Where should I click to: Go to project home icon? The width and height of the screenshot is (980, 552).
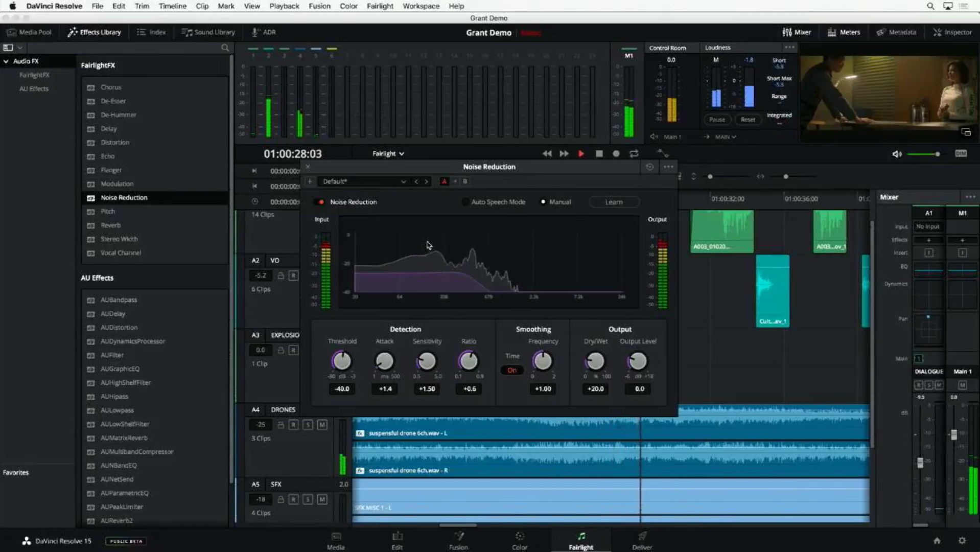[937, 541]
